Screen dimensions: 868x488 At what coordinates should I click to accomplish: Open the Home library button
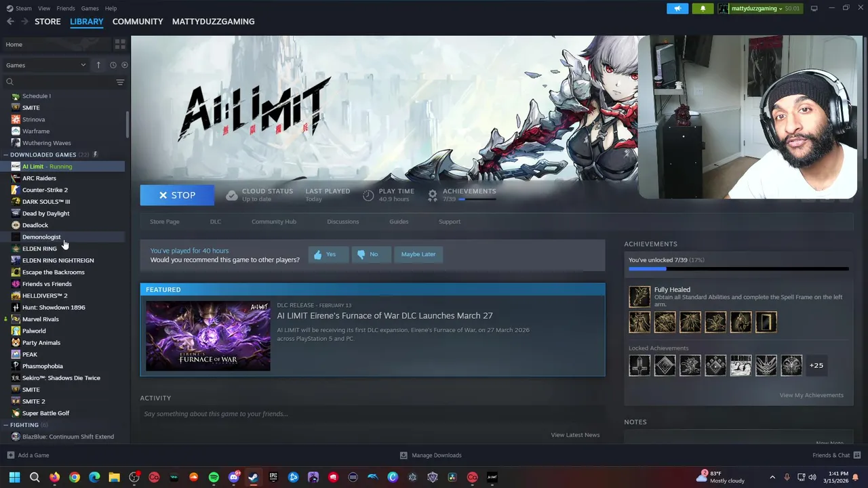click(56, 45)
